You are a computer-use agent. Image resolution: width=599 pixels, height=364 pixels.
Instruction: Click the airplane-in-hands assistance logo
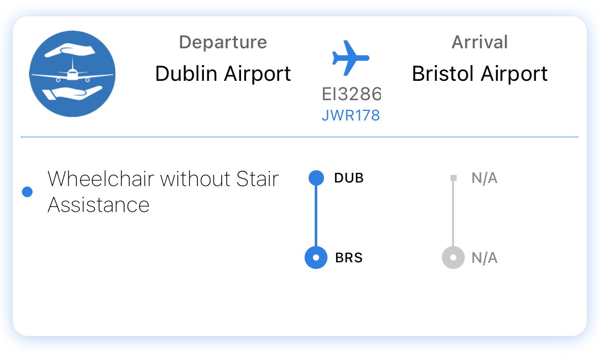(x=72, y=74)
